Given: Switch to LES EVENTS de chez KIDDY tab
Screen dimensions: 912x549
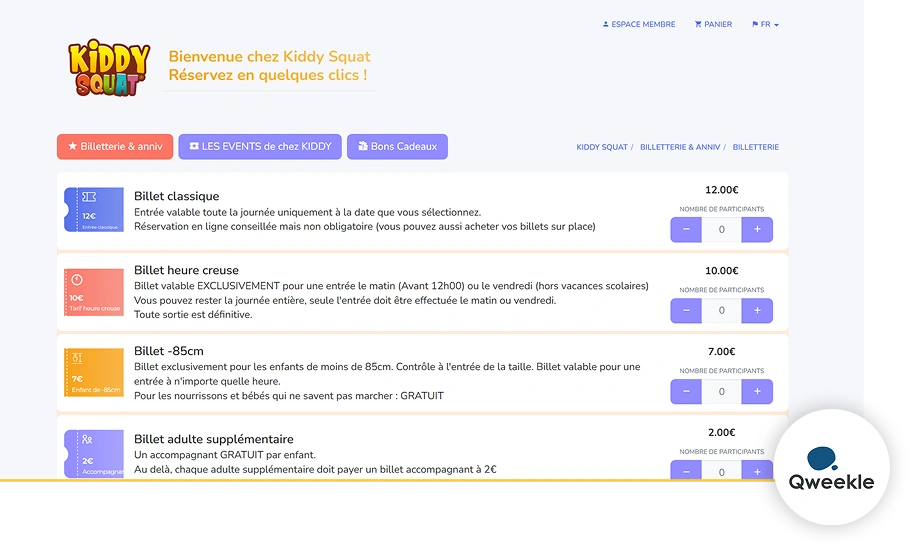Looking at the screenshot, I should point(260,147).
